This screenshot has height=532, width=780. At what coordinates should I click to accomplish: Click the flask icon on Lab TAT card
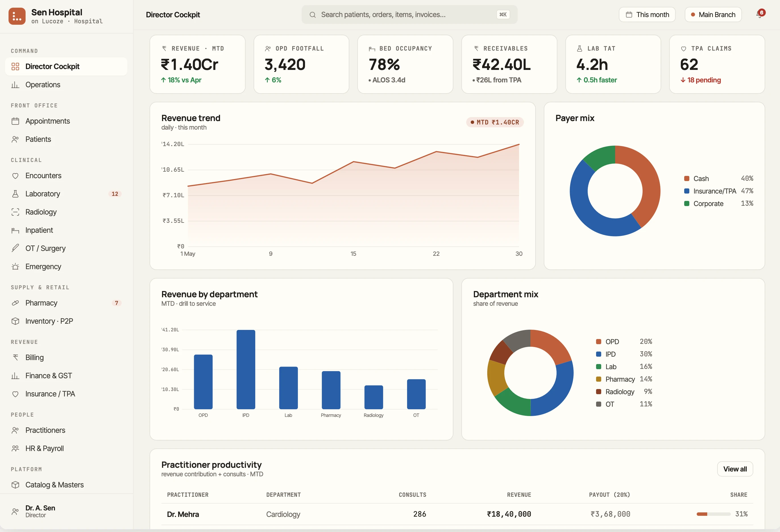[579, 48]
